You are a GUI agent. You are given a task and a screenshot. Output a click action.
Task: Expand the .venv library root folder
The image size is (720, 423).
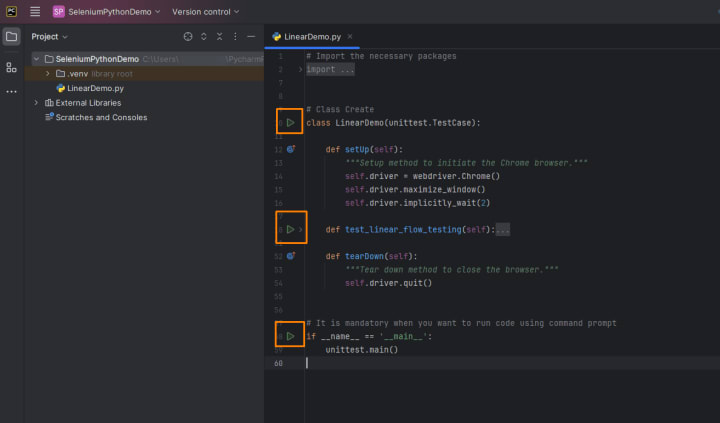[47, 73]
